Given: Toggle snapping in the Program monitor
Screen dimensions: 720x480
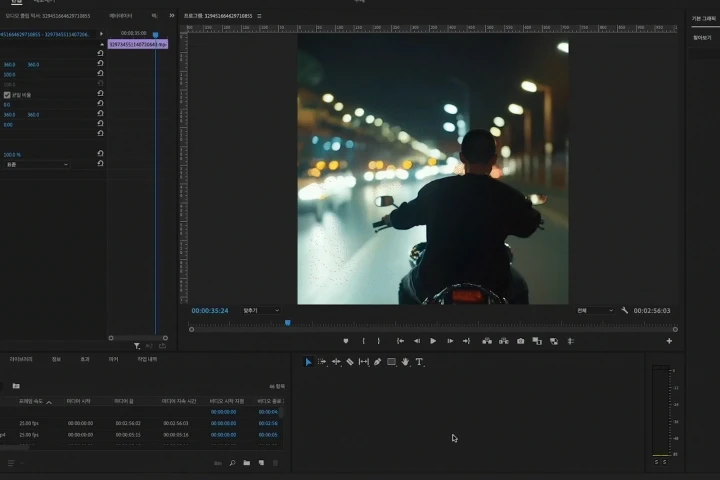Looking at the screenshot, I should [x=571, y=341].
